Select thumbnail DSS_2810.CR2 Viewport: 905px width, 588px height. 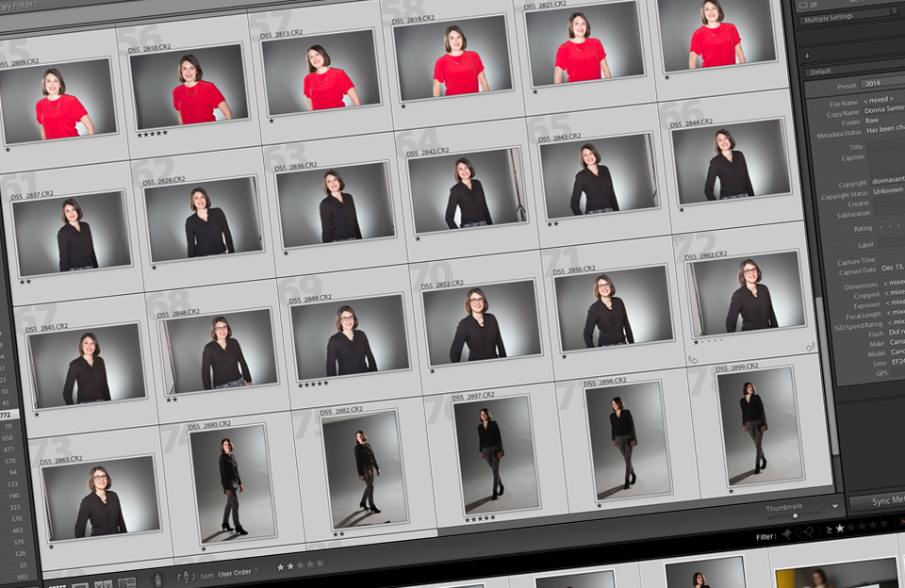coord(189,87)
